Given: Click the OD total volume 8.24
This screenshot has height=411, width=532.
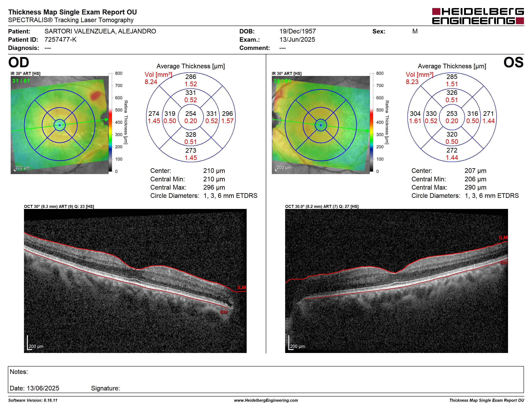Looking at the screenshot, I should 151,82.
